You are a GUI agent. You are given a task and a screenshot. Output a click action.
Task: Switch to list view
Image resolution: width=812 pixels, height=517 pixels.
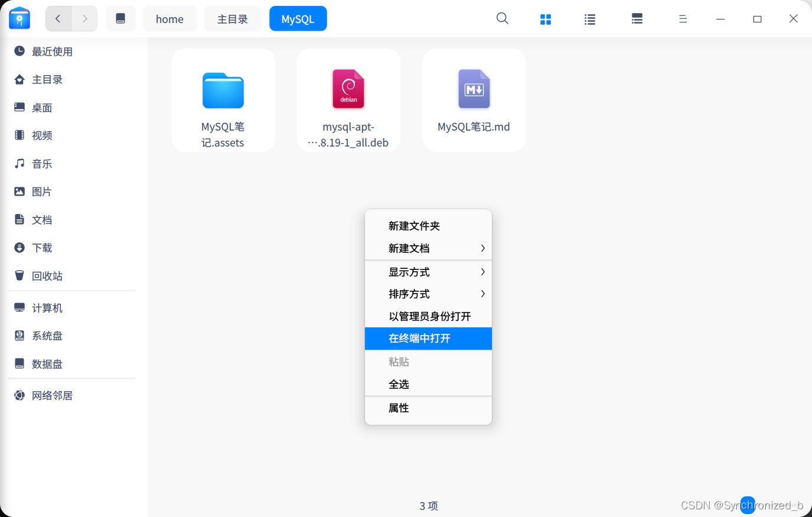(x=589, y=18)
